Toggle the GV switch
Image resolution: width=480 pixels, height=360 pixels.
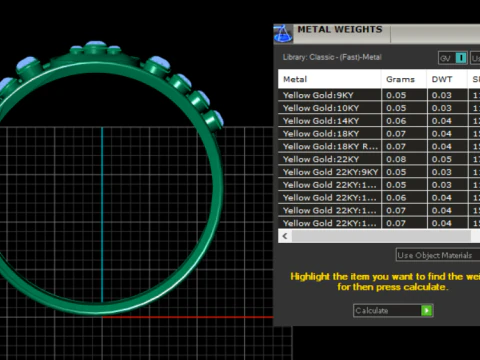pos(453,58)
